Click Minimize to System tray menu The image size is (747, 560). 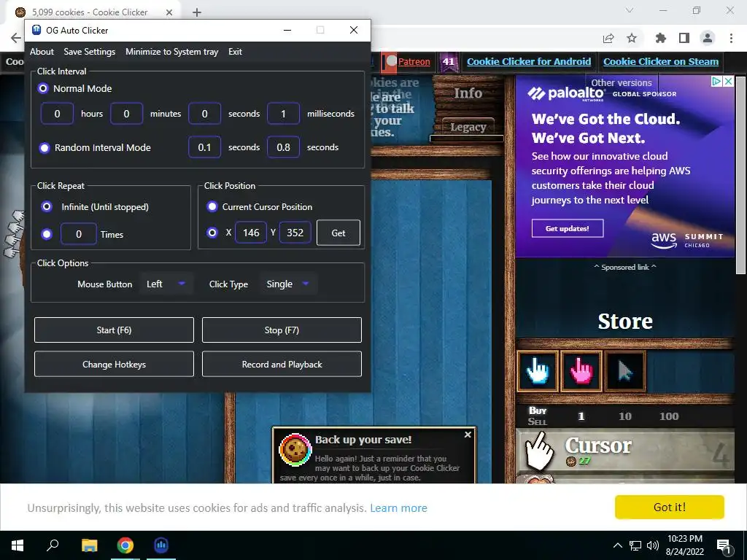172,52
